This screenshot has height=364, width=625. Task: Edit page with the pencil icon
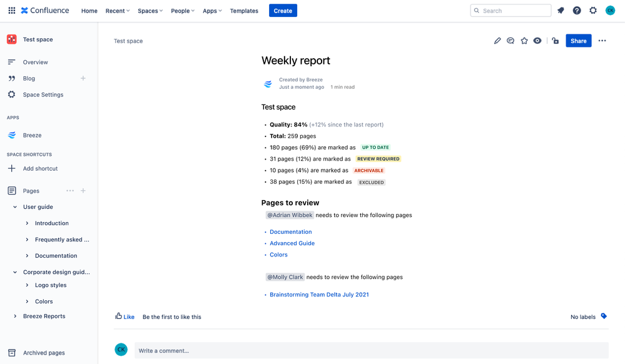click(497, 41)
